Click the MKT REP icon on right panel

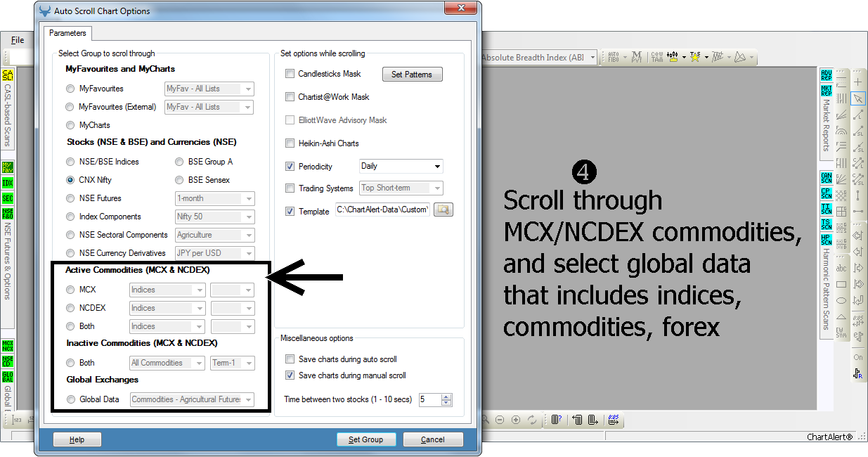827,91
